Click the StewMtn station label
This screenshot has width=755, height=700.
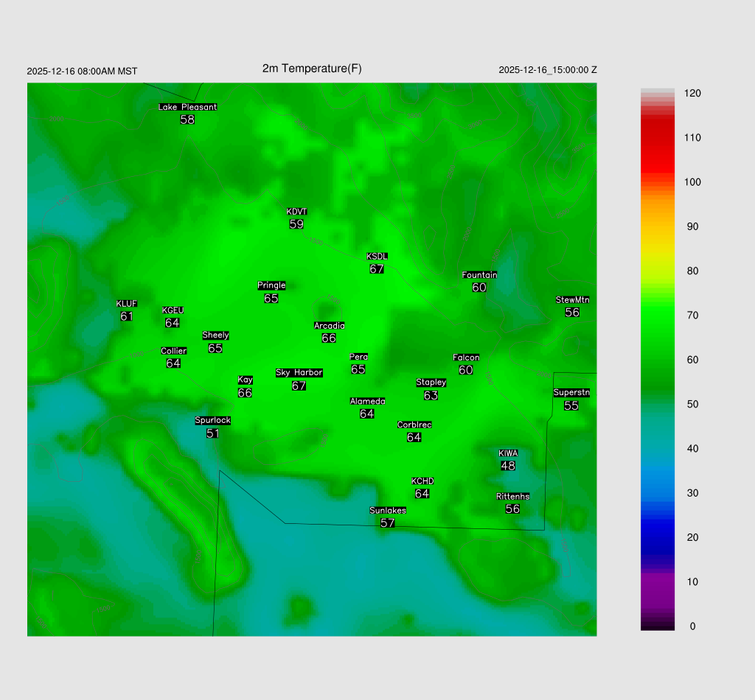tap(572, 300)
